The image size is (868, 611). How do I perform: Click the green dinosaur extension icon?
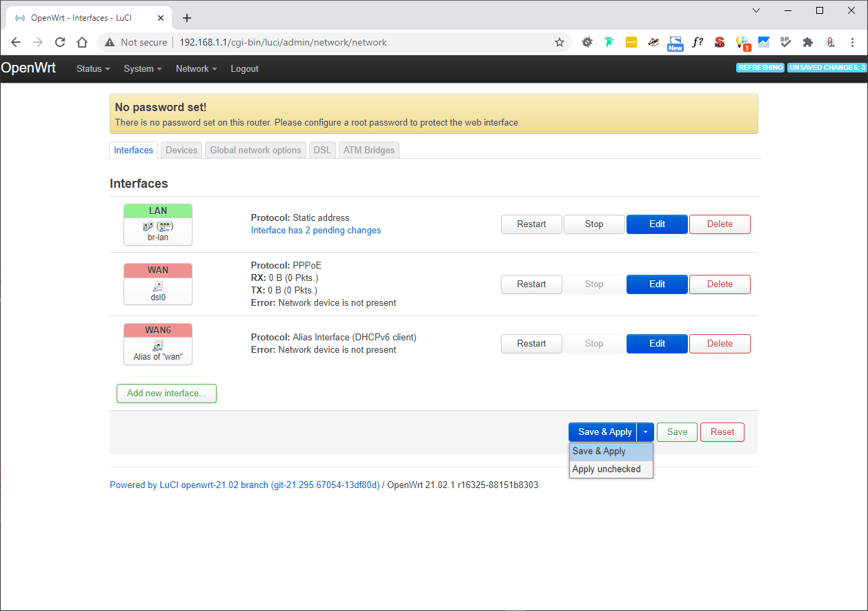[x=609, y=42]
